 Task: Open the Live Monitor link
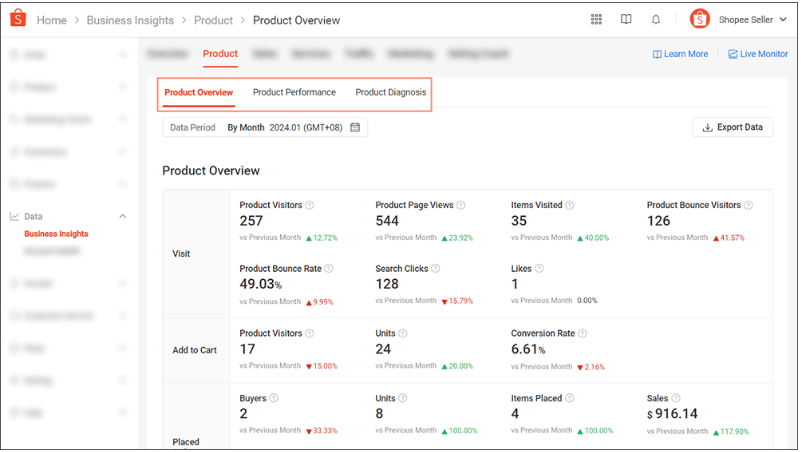point(758,54)
